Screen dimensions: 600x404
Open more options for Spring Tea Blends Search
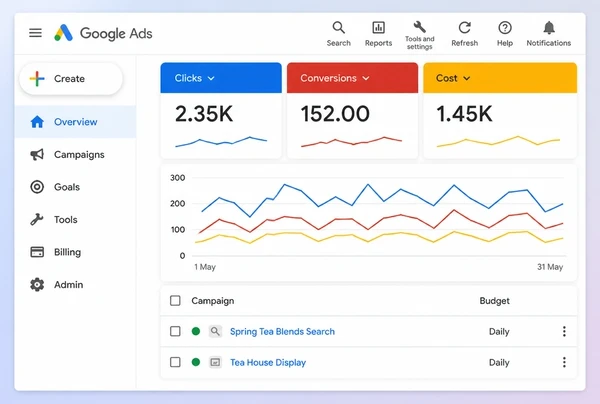point(564,331)
